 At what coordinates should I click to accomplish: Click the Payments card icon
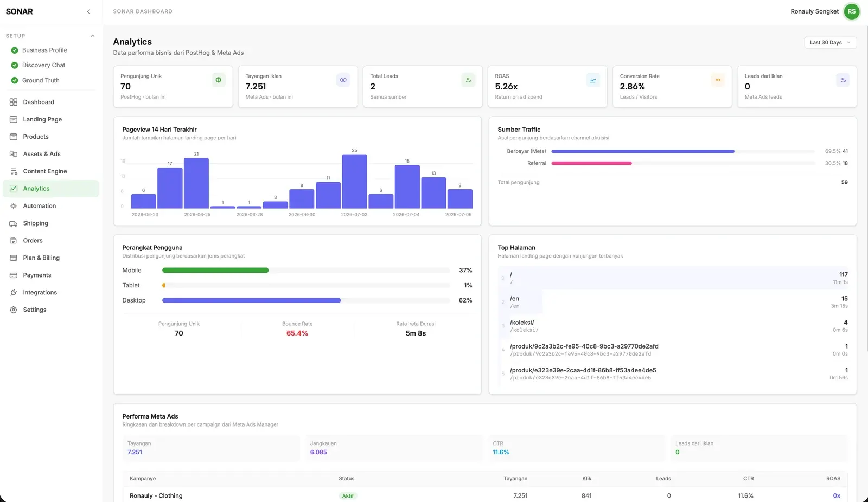point(14,275)
